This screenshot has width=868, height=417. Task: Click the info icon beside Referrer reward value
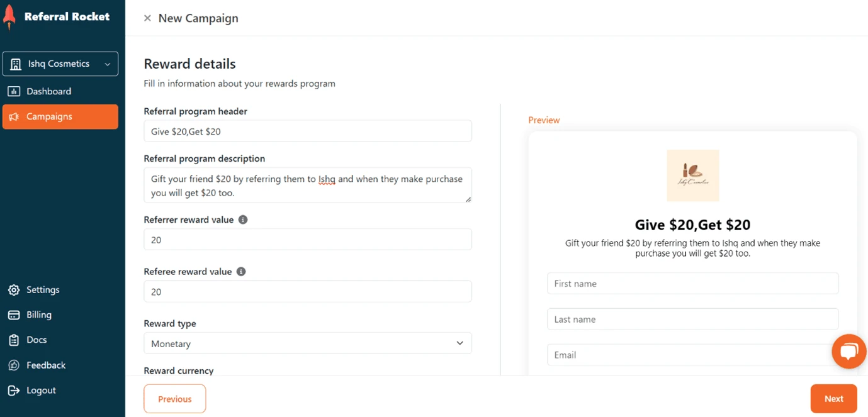(243, 220)
